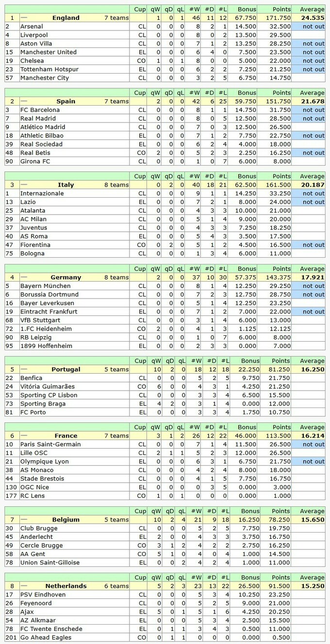Click the dash icon beside France
This screenshot has width=330, height=644.
coord(24,436)
